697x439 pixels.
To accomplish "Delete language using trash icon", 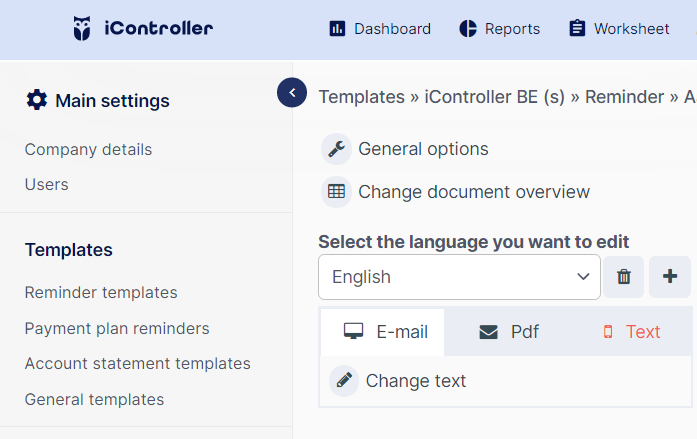I will pos(624,277).
